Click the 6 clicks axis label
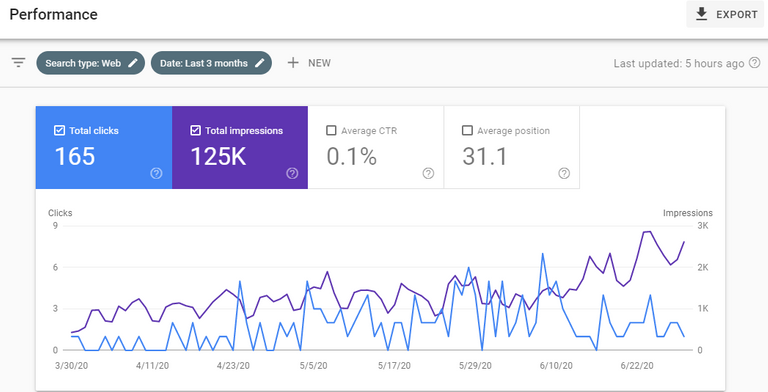This screenshot has width=768, height=392. pyautogui.click(x=55, y=267)
